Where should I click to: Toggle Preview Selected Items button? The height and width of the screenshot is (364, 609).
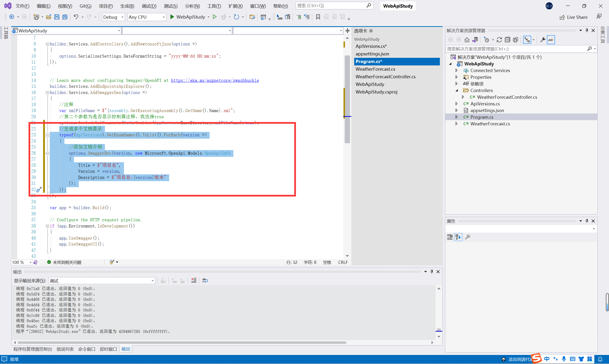551,40
